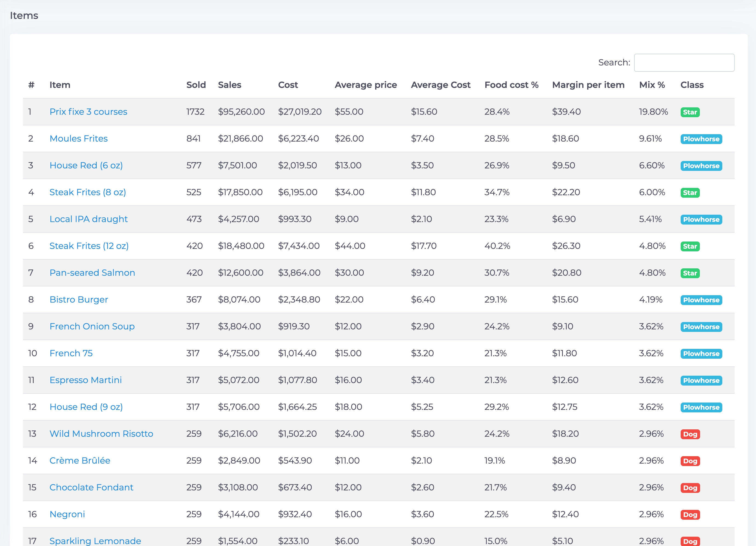
Task: Open Wild Mushroom Risotto link
Action: click(101, 434)
